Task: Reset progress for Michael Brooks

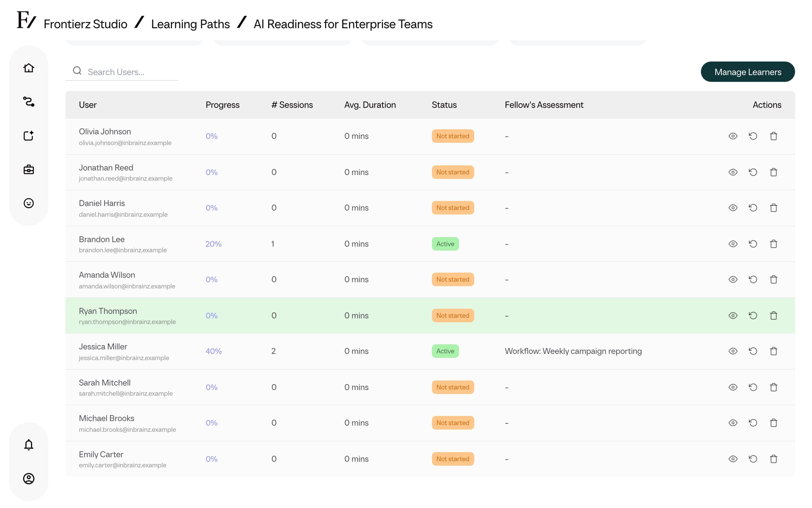Action: (x=753, y=423)
